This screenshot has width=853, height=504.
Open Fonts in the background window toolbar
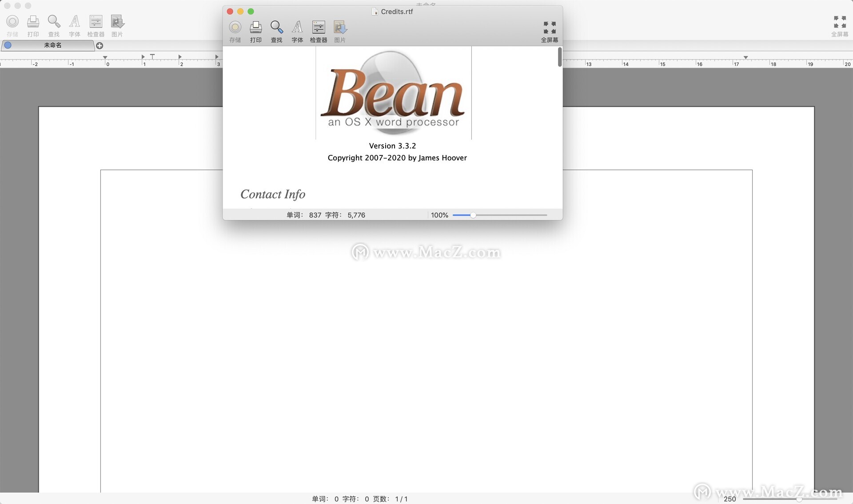[x=75, y=21]
